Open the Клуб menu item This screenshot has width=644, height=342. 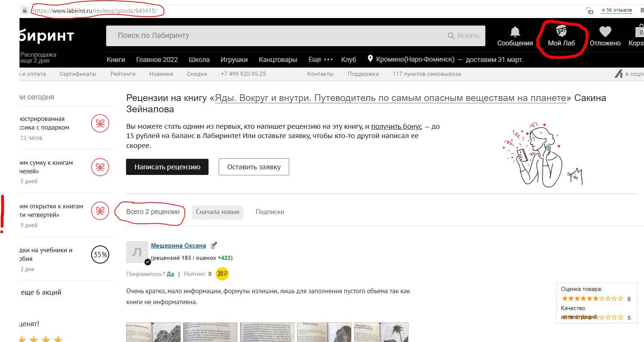tap(348, 59)
